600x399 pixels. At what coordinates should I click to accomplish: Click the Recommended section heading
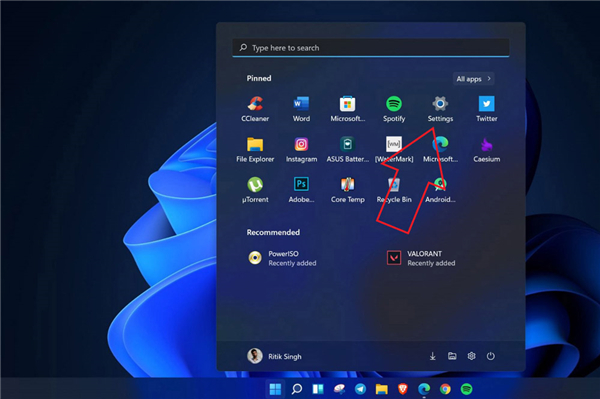point(273,232)
